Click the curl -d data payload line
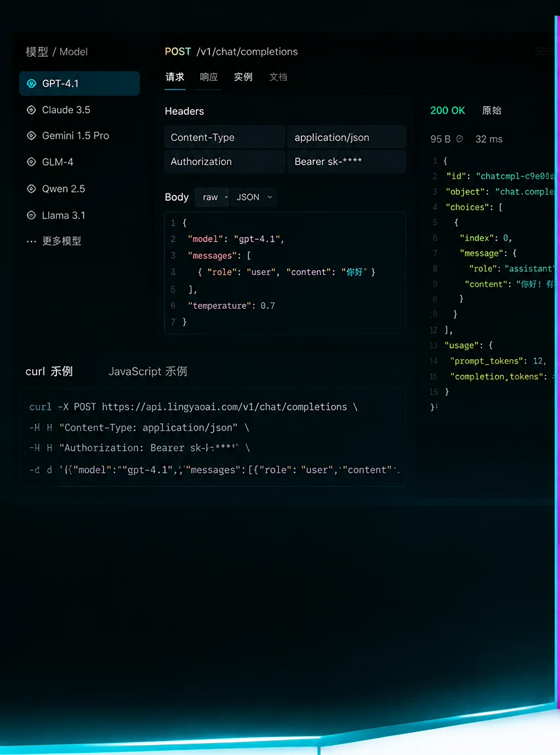Screen dimensions: 560x755 pyautogui.click(x=214, y=470)
